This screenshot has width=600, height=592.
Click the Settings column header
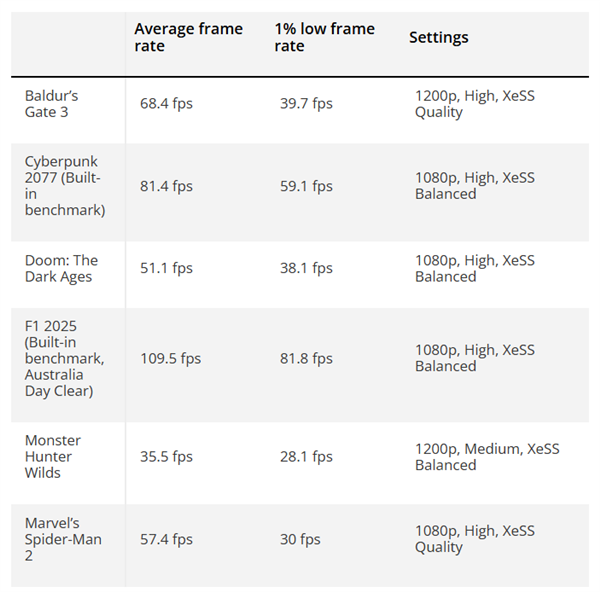(x=438, y=37)
